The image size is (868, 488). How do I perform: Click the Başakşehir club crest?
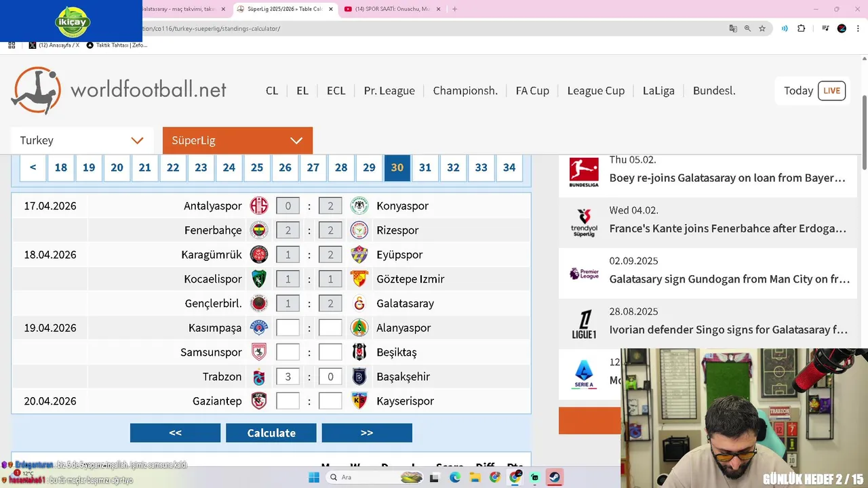point(359,376)
